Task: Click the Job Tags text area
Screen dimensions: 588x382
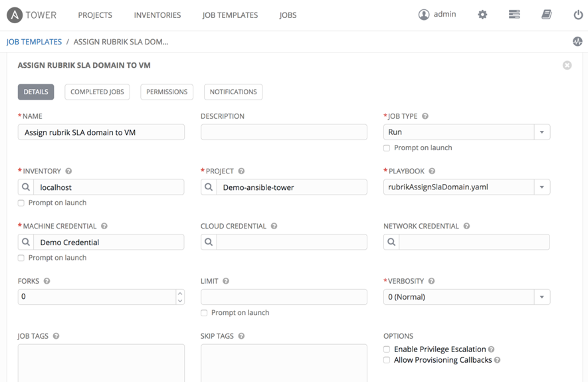Action: click(x=101, y=363)
